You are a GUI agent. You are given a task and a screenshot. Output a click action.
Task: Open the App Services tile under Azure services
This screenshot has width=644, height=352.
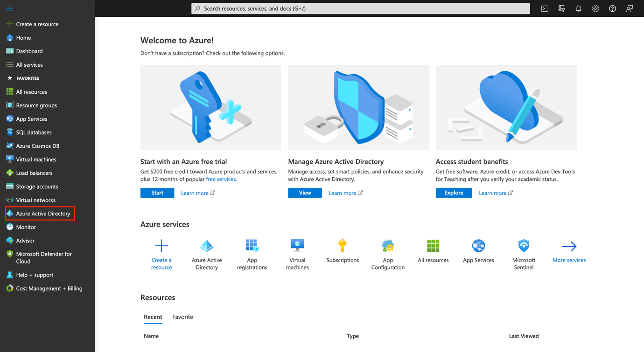click(478, 251)
